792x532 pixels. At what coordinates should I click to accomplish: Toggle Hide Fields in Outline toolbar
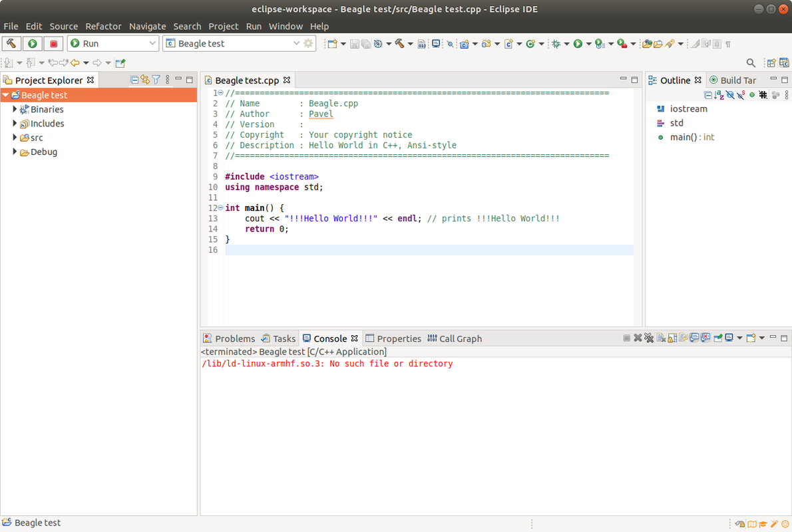click(730, 95)
